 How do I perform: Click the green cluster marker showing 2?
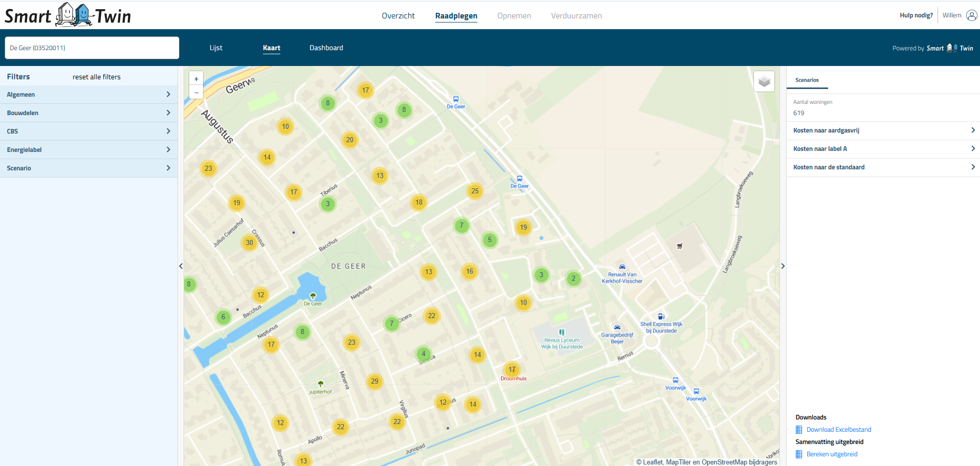pyautogui.click(x=573, y=279)
